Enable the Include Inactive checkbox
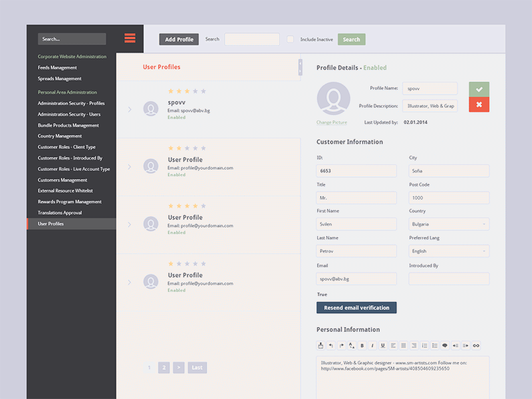The height and width of the screenshot is (399, 532). coord(291,39)
